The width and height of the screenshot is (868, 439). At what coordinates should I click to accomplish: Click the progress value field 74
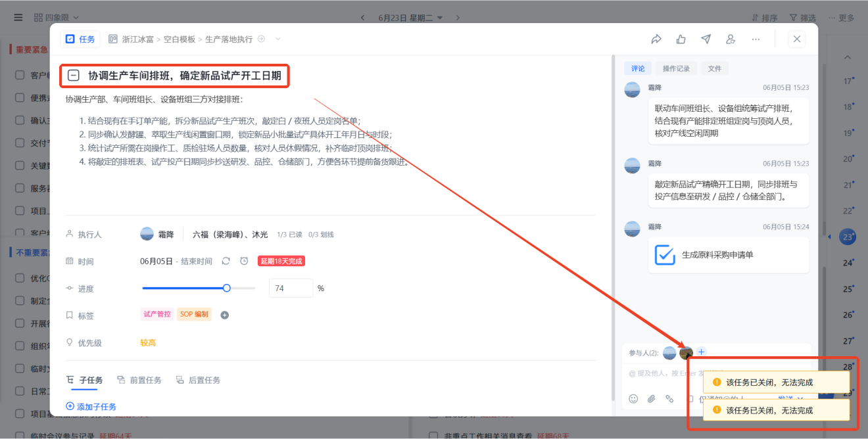(291, 288)
